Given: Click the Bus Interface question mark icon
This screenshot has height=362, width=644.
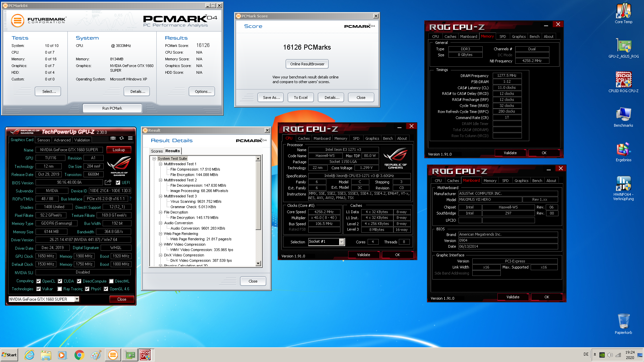Looking at the screenshot, I should (130, 199).
